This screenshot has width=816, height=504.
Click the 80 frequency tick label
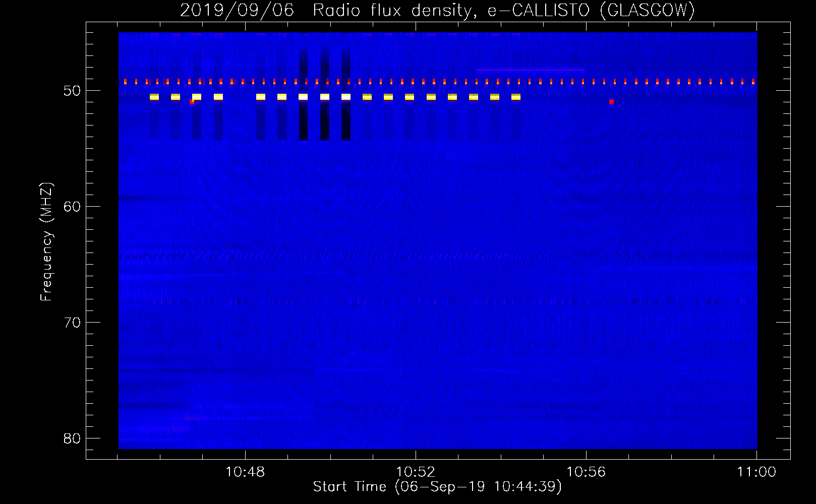pyautogui.click(x=72, y=438)
